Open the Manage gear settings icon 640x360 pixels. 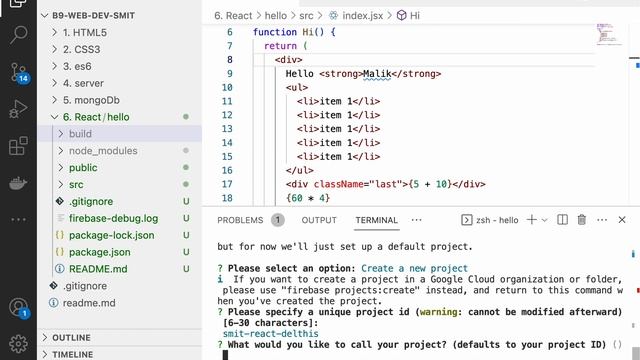(18, 344)
